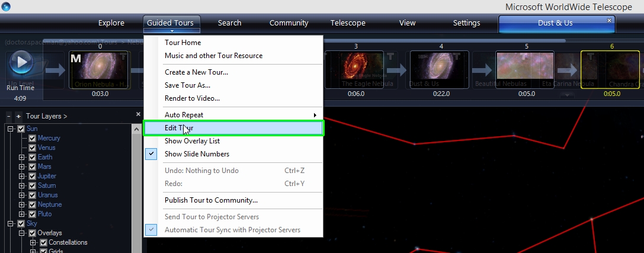The width and height of the screenshot is (644, 253).
Task: Expand the Saturn tree node
Action: (22, 185)
